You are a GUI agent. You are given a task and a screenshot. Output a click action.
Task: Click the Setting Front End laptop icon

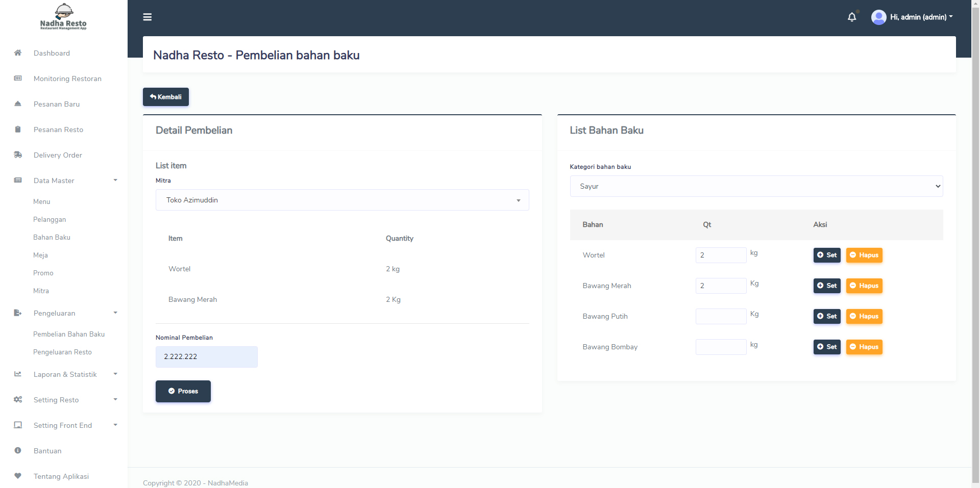tap(18, 425)
